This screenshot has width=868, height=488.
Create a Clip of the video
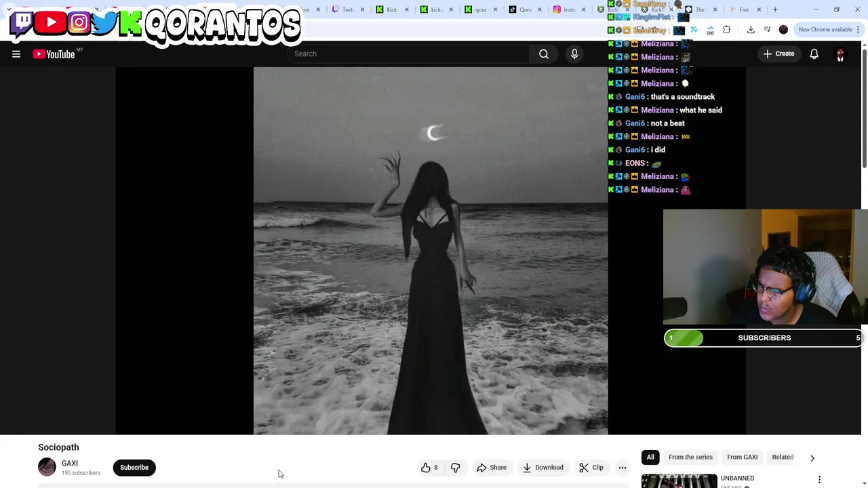tap(591, 467)
